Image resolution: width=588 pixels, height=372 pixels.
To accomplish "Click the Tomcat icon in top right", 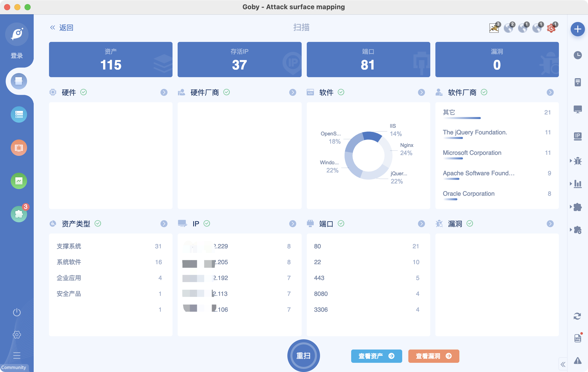I will 494,28.
